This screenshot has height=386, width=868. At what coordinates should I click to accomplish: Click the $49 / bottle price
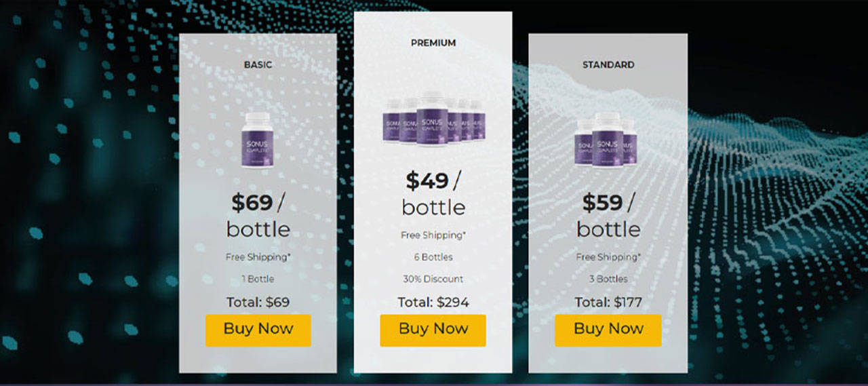[x=433, y=193]
